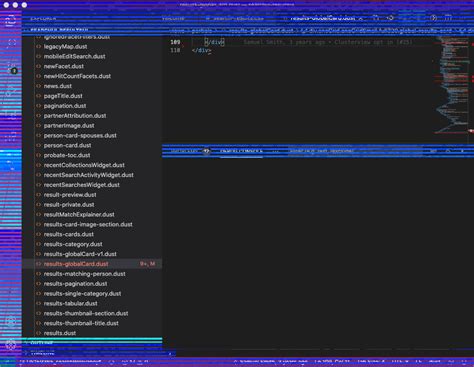Screen dimensions: 474x367
Task: Select results-card-image-section.dust
Action: 88,224
